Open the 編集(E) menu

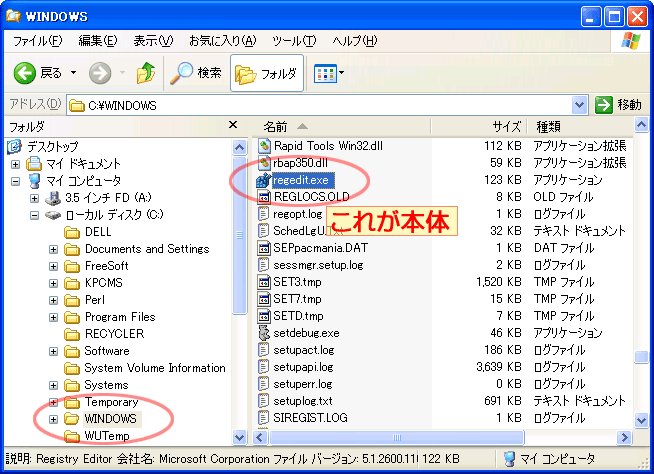coord(98,41)
